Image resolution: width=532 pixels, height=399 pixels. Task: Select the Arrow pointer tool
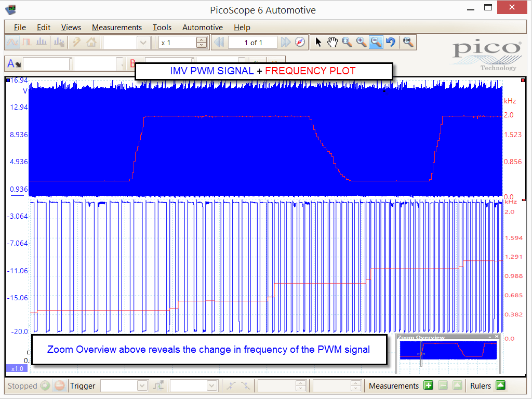(x=318, y=43)
